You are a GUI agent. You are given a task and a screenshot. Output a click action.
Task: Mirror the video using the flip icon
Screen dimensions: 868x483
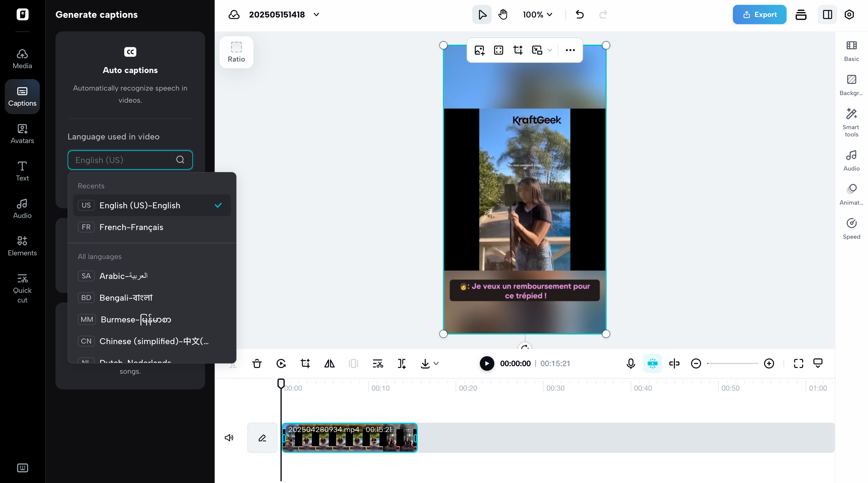[x=329, y=363]
